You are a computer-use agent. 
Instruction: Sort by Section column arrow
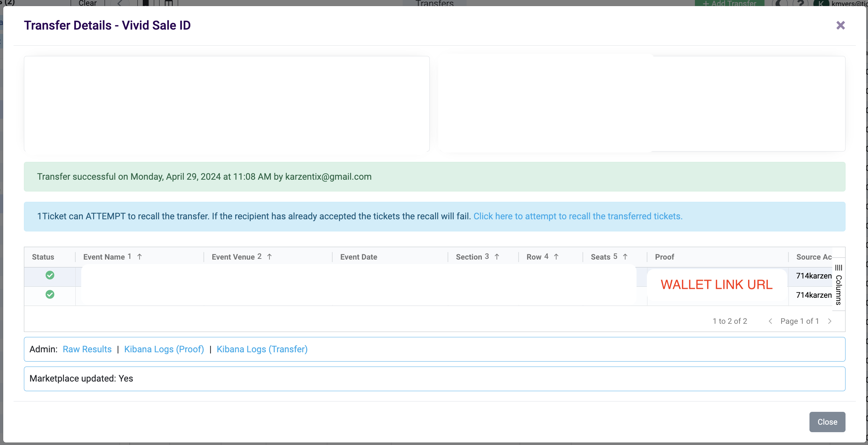(x=497, y=257)
